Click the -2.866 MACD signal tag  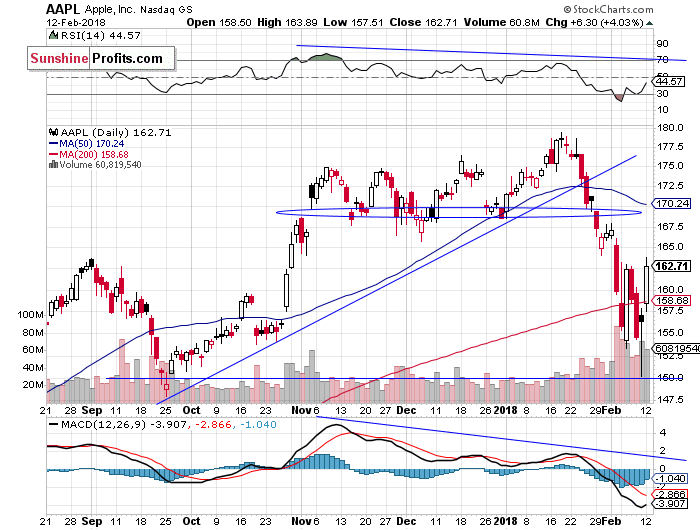click(671, 494)
